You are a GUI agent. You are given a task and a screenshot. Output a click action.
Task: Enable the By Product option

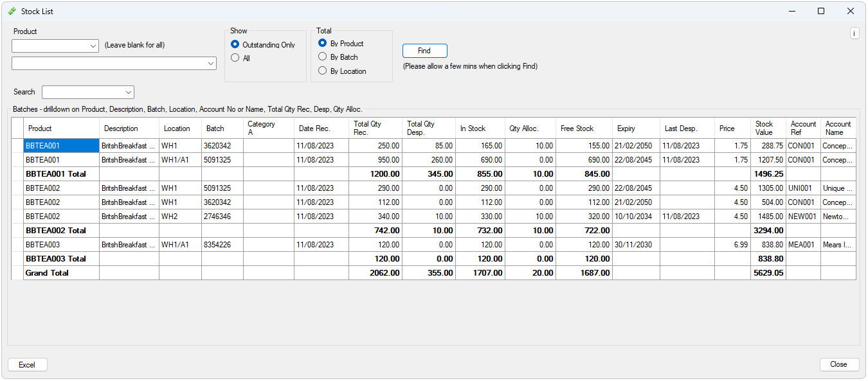click(x=322, y=44)
